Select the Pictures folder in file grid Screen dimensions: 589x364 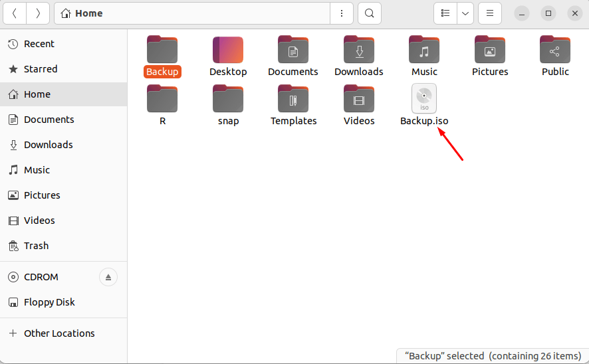490,50
